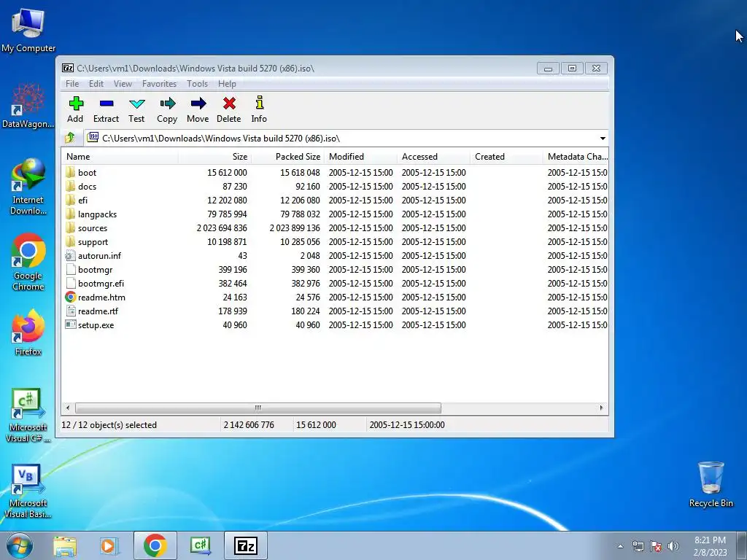Sort by Modified column header

(360, 157)
